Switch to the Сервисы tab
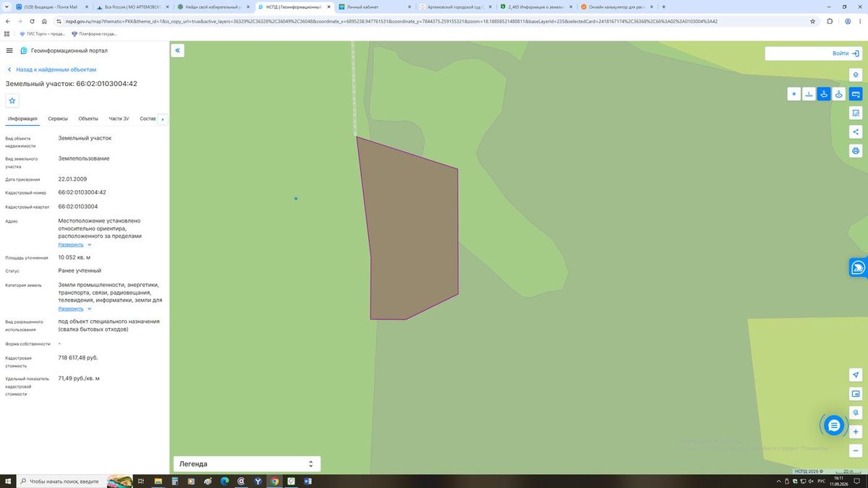868x488 pixels. pos(58,119)
